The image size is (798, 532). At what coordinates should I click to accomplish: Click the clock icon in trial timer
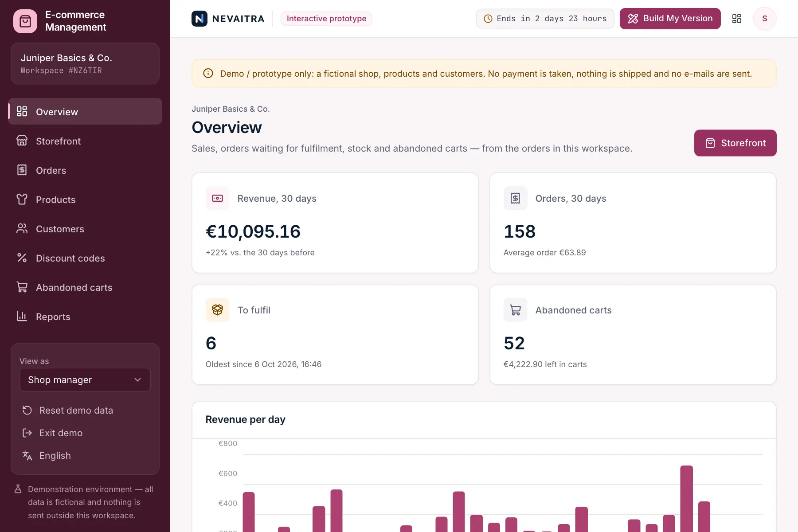(488, 19)
